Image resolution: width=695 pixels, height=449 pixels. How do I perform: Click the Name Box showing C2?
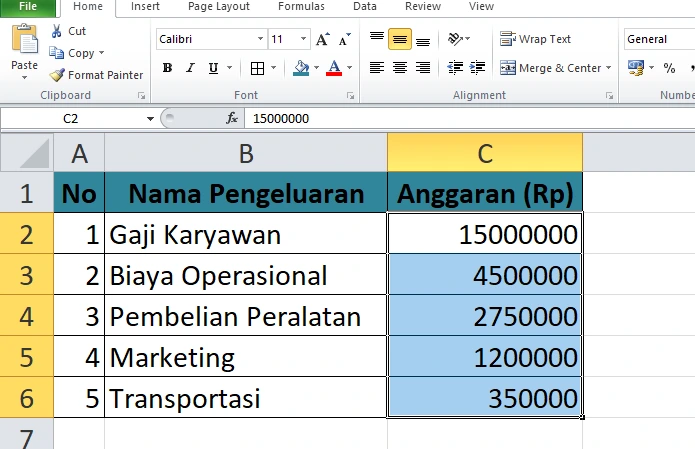pos(71,118)
